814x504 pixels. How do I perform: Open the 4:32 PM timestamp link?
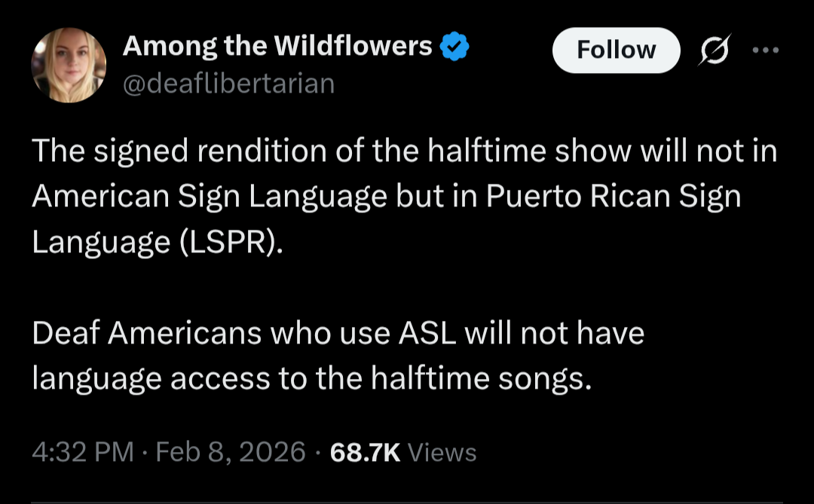click(83, 451)
